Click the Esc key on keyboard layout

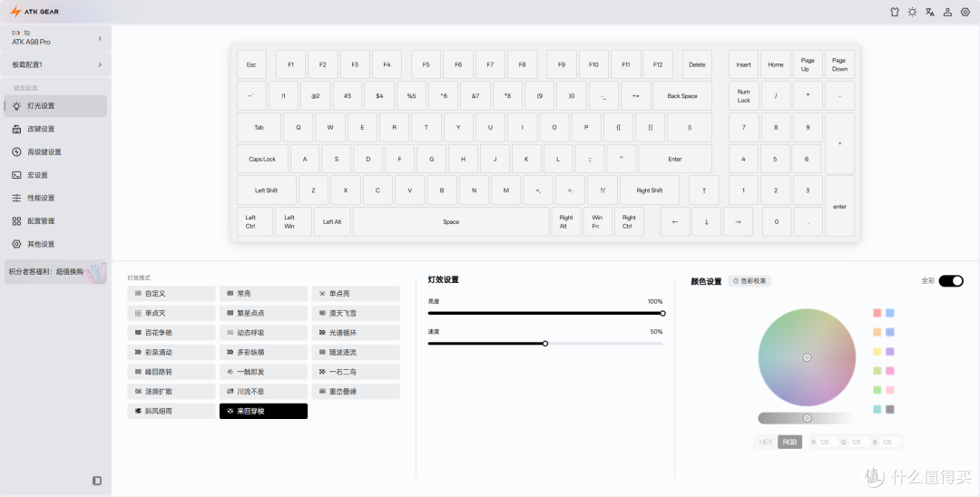pyautogui.click(x=251, y=64)
